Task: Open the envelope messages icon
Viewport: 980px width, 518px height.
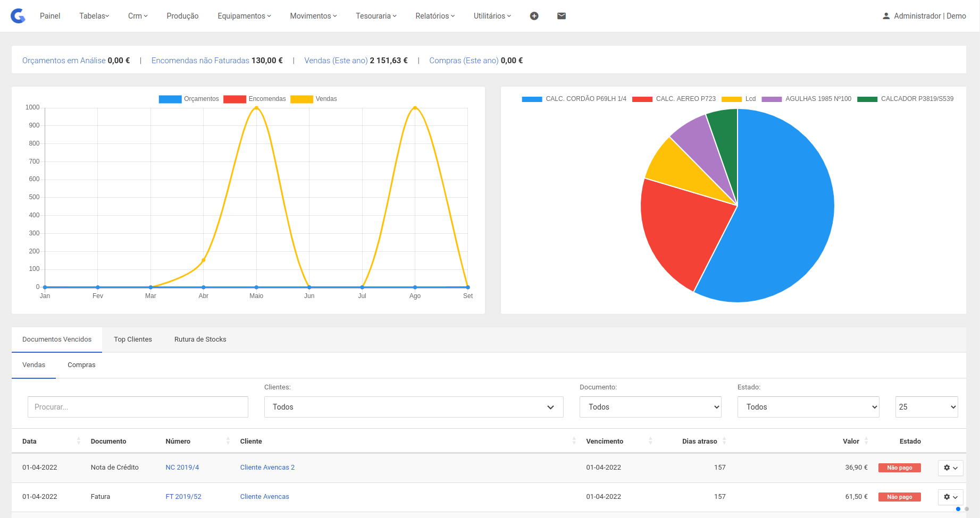Action: [x=562, y=16]
